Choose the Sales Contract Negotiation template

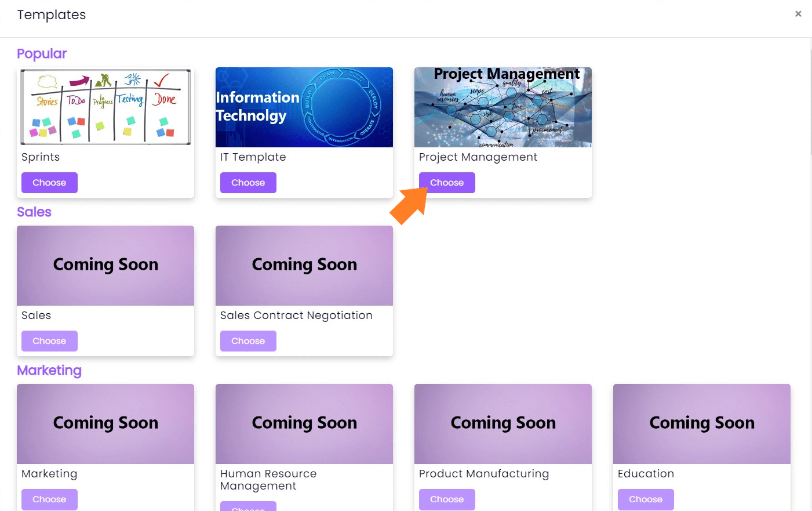coord(248,341)
